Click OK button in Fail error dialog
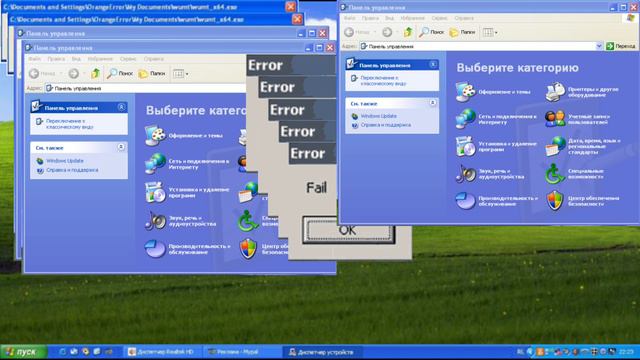The width and height of the screenshot is (640, 360). coord(349,230)
